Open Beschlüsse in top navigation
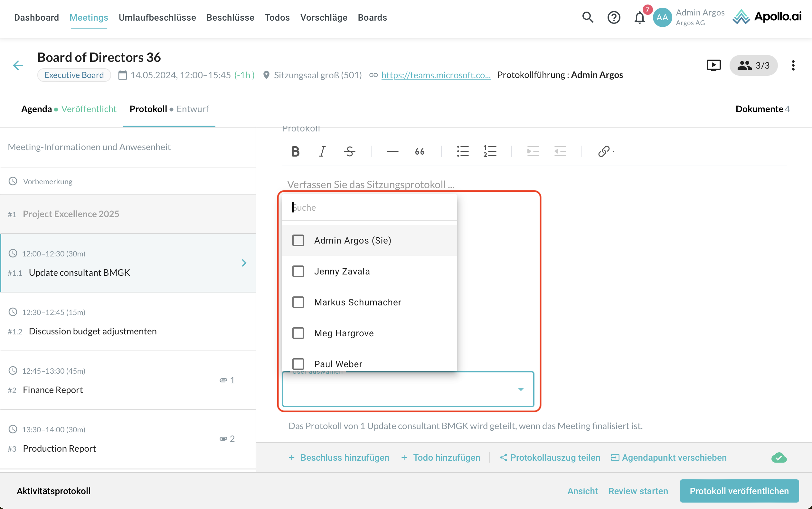Image resolution: width=812 pixels, height=509 pixels. [230, 17]
